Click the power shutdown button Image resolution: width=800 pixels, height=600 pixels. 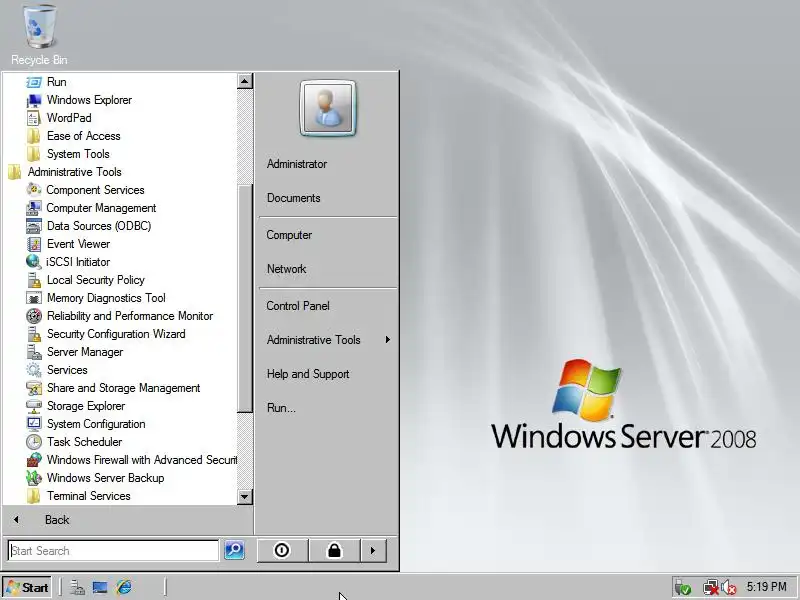click(282, 551)
